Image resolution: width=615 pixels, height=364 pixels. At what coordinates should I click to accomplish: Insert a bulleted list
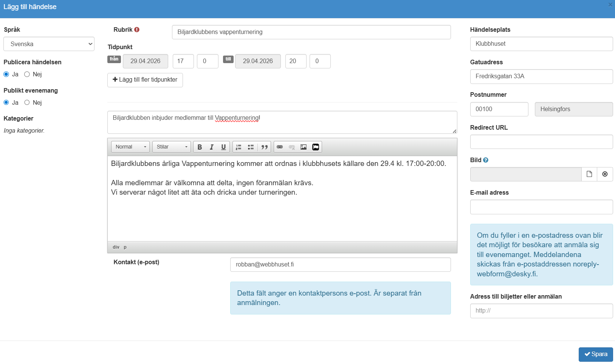251,147
